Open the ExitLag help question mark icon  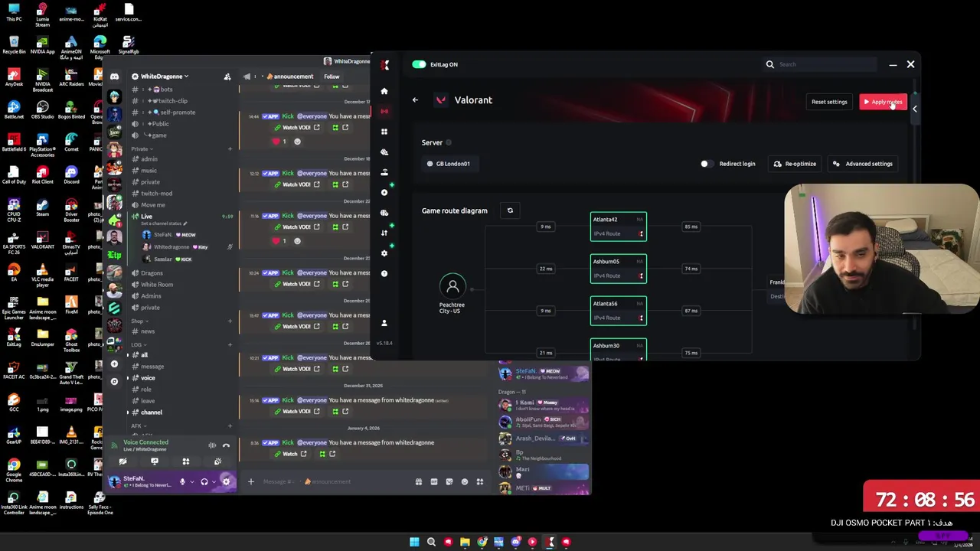click(x=384, y=273)
